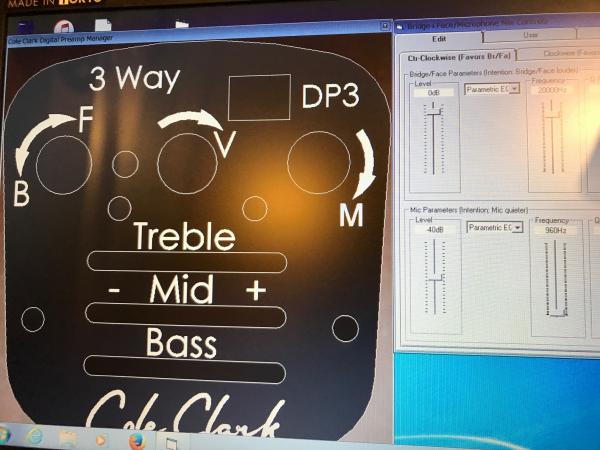Close the Cole Clark Digital Preamp Manager window
The height and width of the screenshot is (450, 600).
(x=385, y=26)
